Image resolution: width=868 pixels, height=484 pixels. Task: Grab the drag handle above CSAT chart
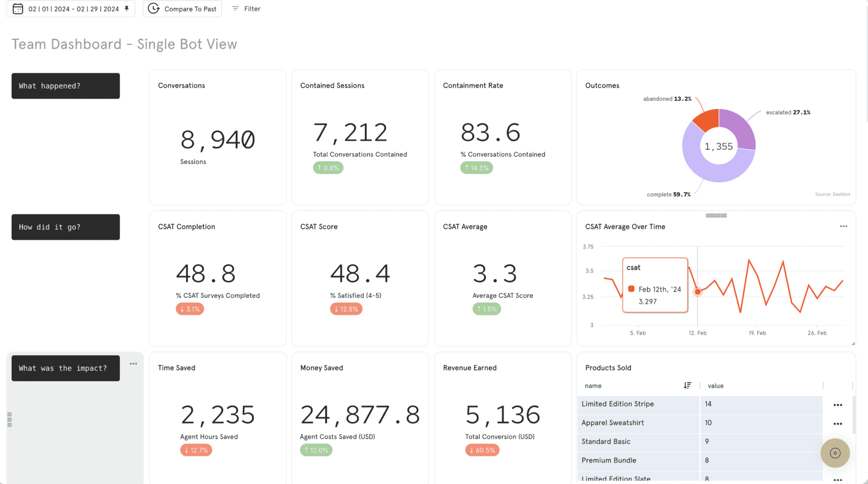(716, 216)
